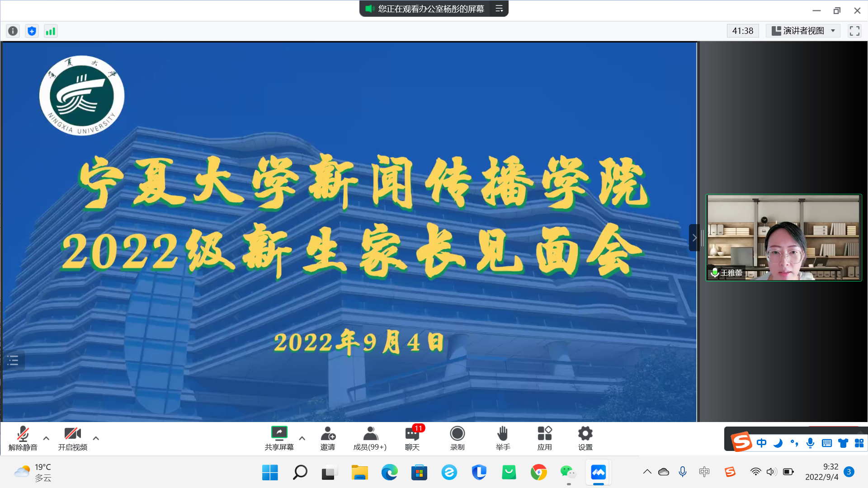Select 王雅蕾 video thumbnail
This screenshot has width=868, height=488.
pyautogui.click(x=783, y=238)
